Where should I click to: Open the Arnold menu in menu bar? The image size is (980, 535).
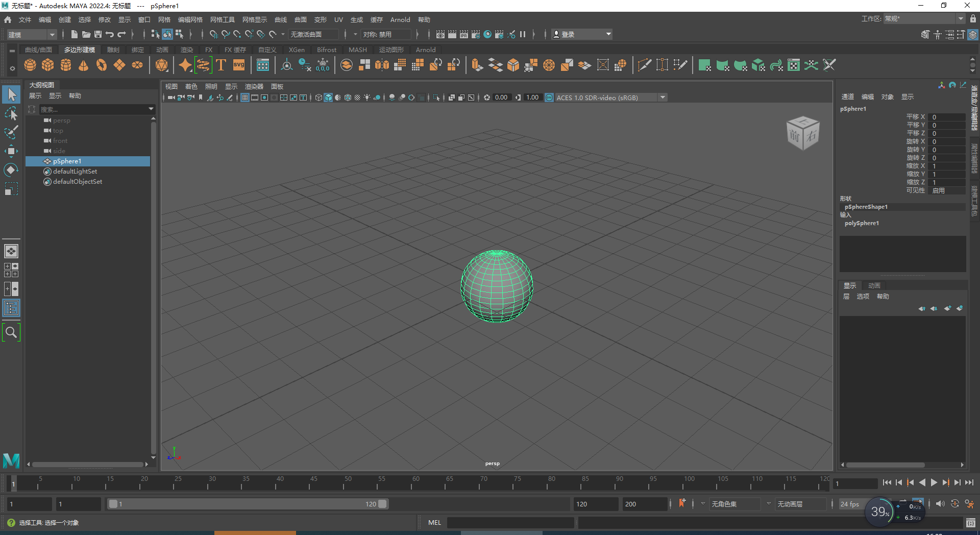[400, 19]
